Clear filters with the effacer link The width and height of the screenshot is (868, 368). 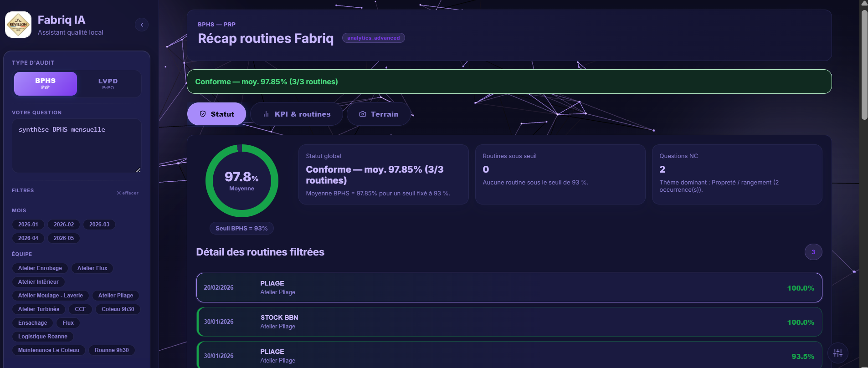tap(128, 193)
